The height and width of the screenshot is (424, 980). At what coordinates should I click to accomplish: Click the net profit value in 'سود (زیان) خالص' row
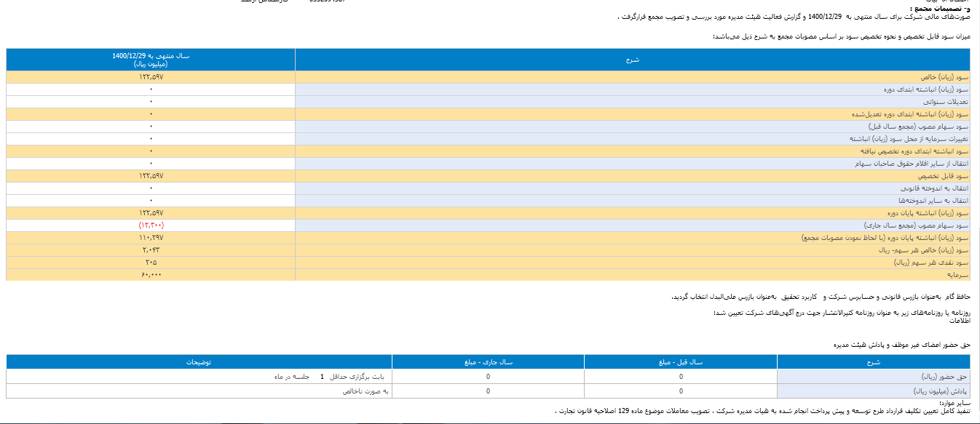click(x=151, y=77)
